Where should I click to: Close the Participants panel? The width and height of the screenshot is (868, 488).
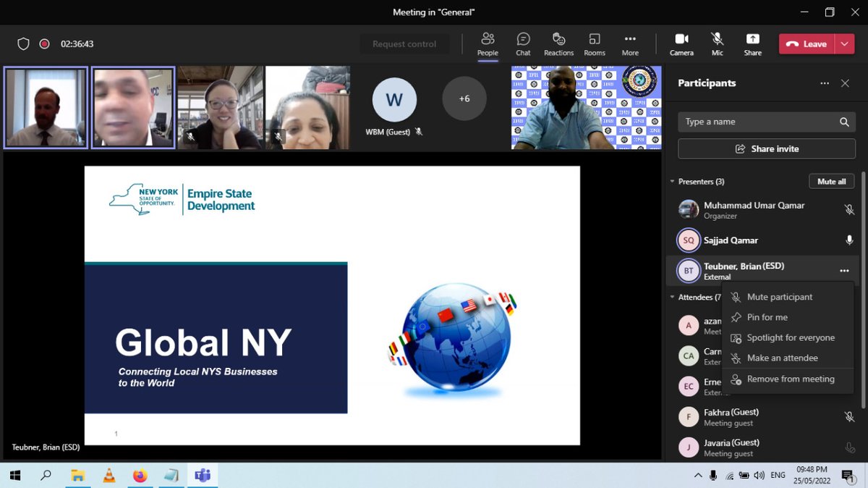[x=845, y=83]
